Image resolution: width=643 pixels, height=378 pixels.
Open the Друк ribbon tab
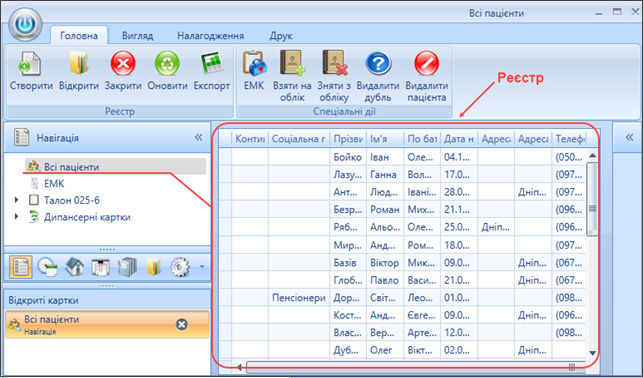point(281,36)
